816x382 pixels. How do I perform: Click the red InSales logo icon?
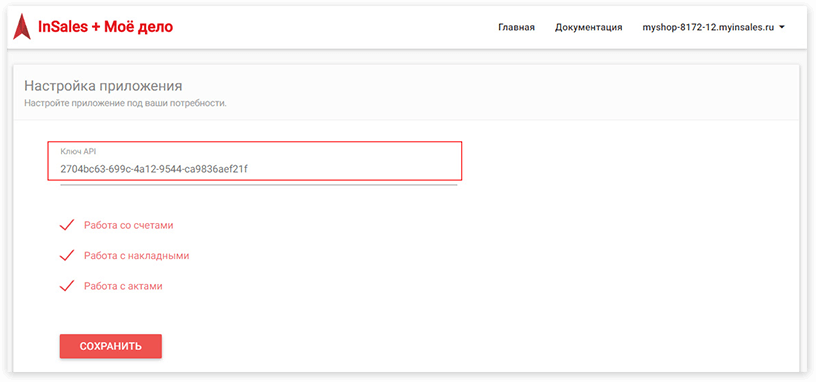22,27
